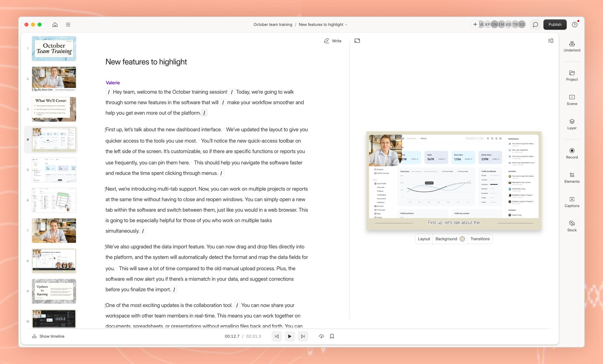The width and height of the screenshot is (603, 364).
Task: Show timeline at bottom left
Action: [48, 336]
